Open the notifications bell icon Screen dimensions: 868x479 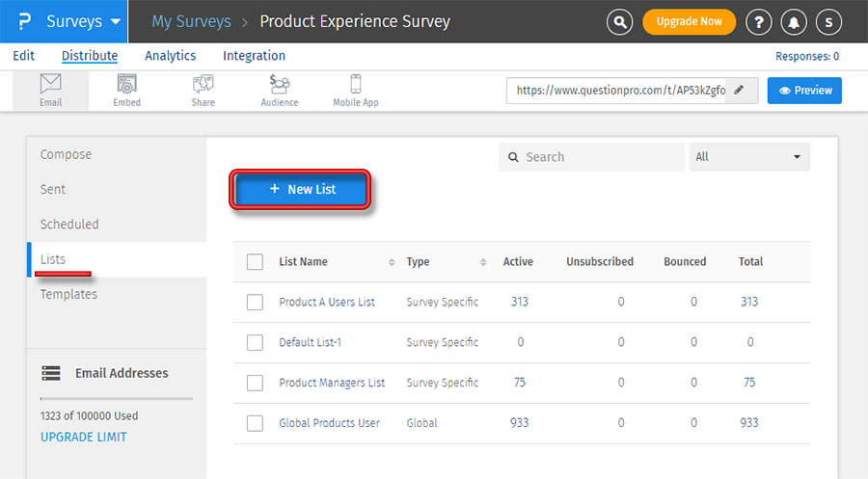point(794,21)
